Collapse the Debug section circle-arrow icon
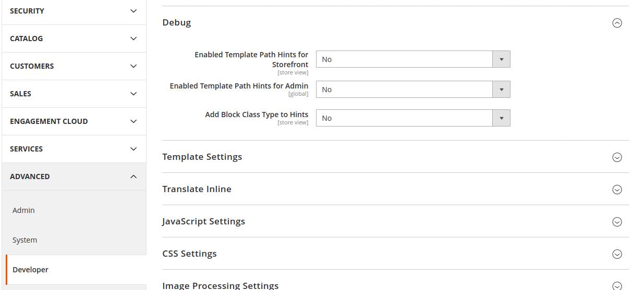 pos(617,23)
